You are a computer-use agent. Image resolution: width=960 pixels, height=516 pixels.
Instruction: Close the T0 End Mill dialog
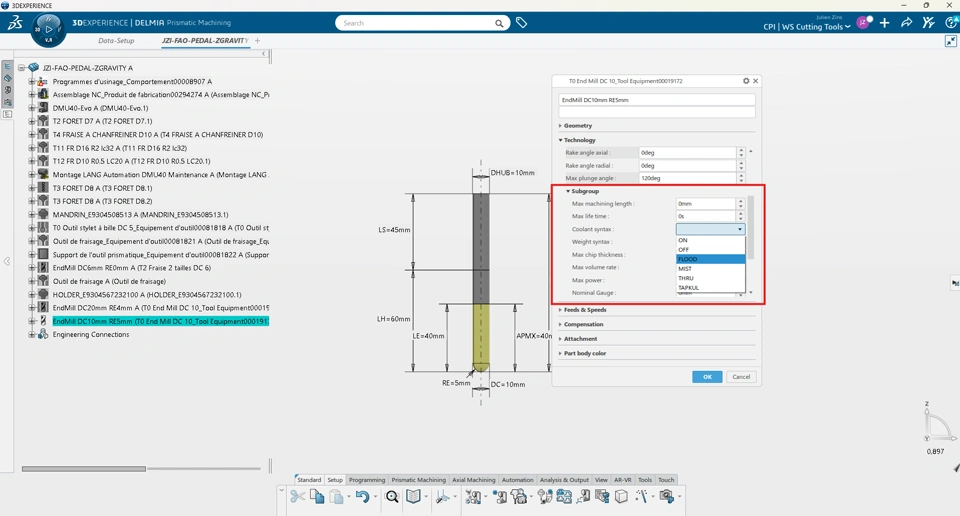point(756,81)
